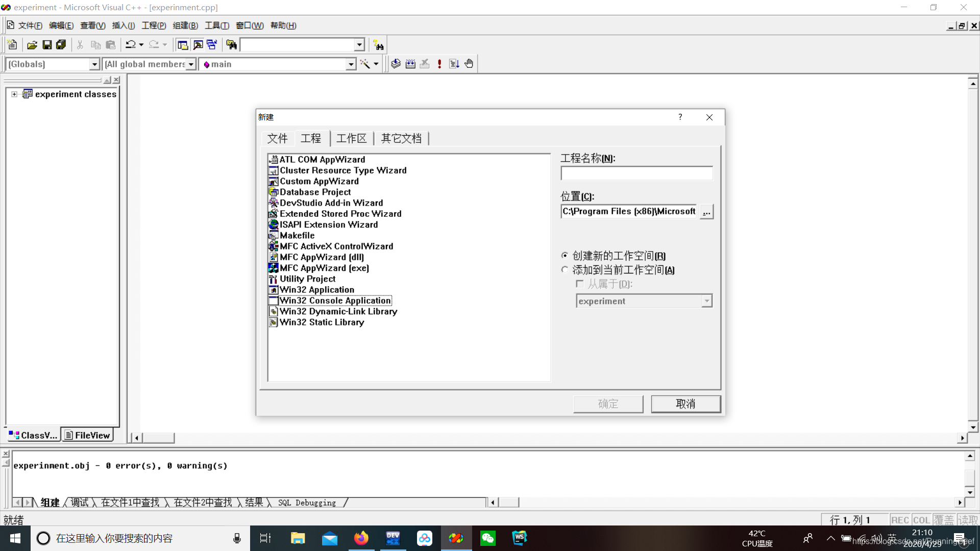Open WeChat from the taskbar
980x551 pixels.
click(488, 538)
